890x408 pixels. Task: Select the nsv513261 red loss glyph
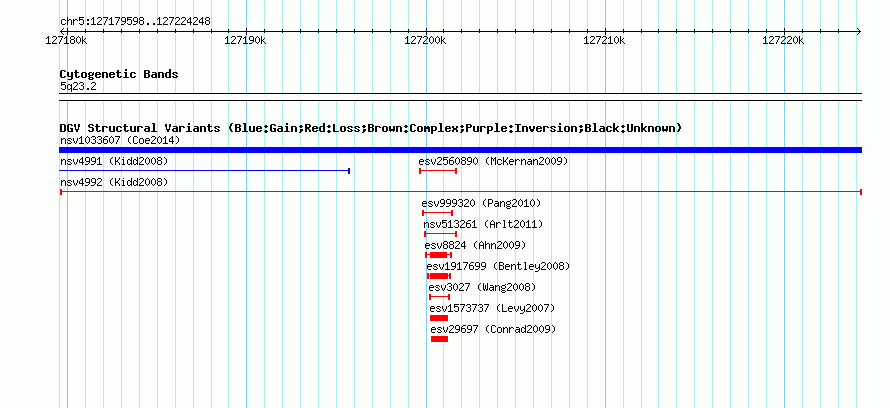[440, 234]
